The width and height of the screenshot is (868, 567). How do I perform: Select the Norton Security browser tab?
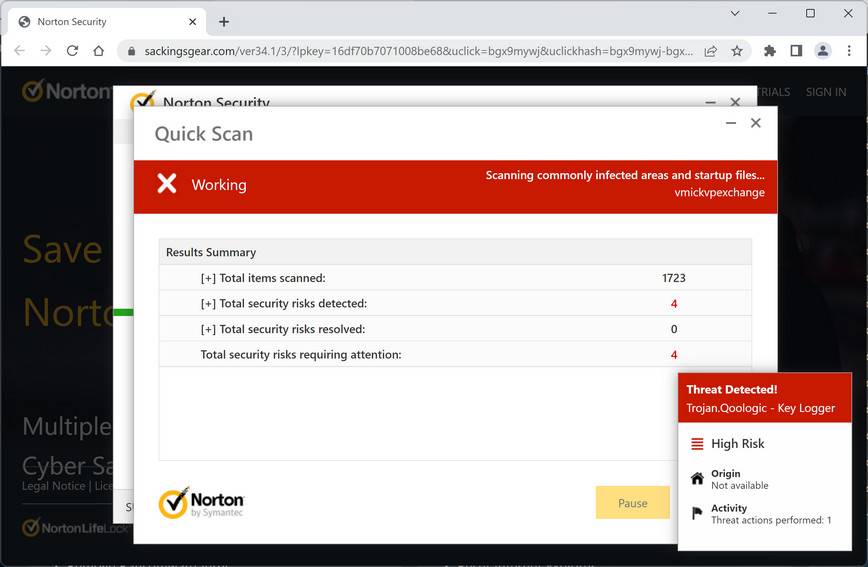click(107, 22)
